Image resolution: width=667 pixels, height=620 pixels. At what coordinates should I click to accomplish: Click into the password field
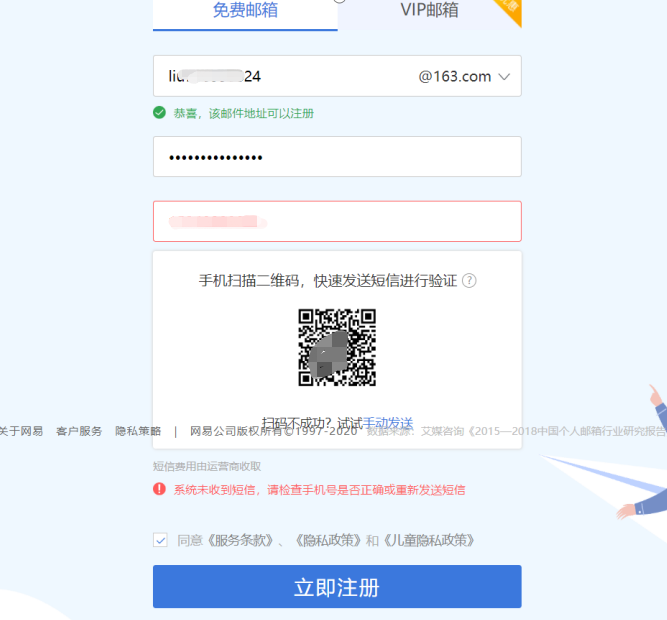[x=337, y=156]
